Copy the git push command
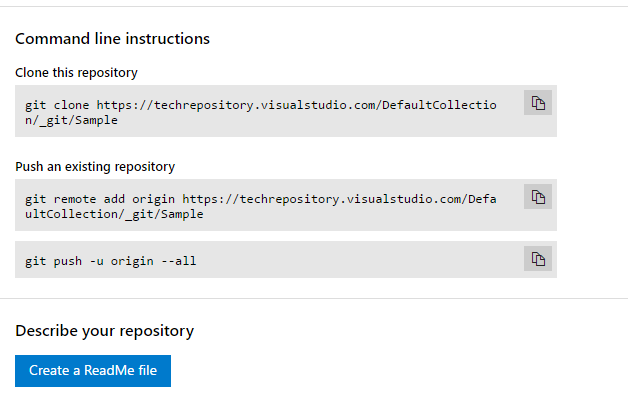Screen dimensions: 628x404 (538, 259)
